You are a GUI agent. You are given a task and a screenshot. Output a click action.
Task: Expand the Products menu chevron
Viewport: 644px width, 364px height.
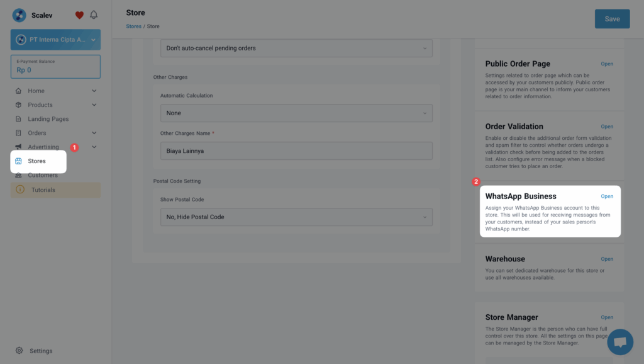click(x=94, y=105)
